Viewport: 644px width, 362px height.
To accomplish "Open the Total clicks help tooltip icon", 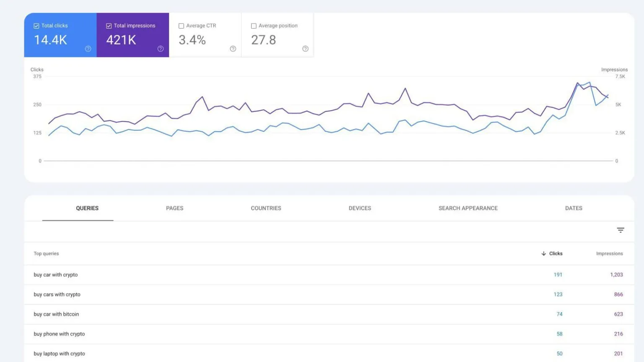I will coord(88,49).
